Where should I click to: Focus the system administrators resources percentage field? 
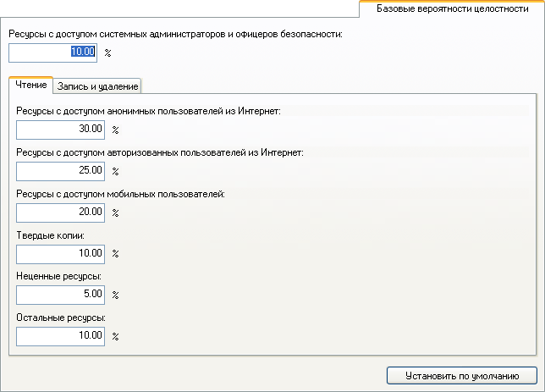coord(52,52)
